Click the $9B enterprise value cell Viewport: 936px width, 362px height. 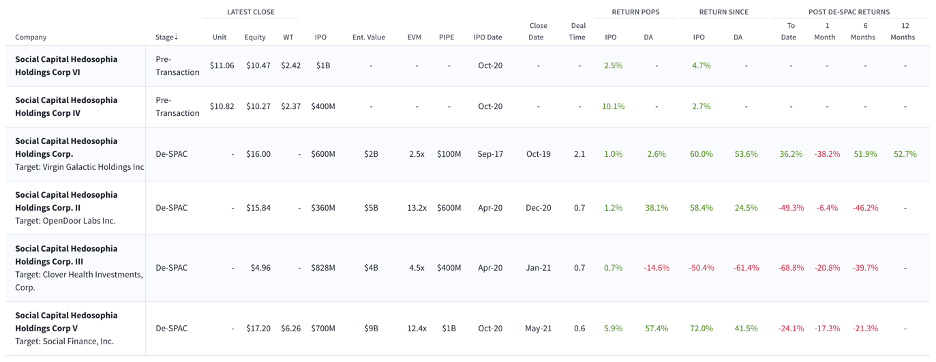point(371,328)
